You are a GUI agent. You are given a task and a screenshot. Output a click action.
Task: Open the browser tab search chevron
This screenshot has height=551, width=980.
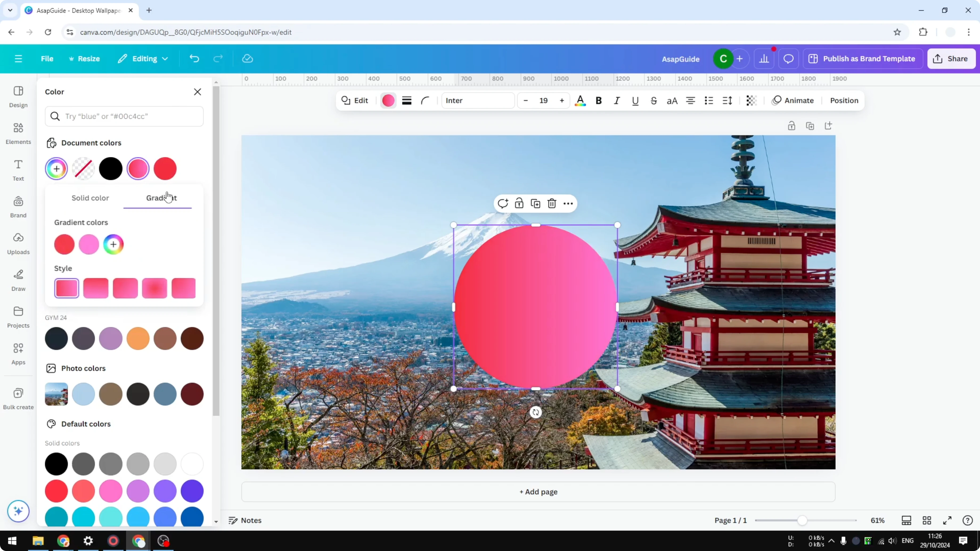coord(10,10)
